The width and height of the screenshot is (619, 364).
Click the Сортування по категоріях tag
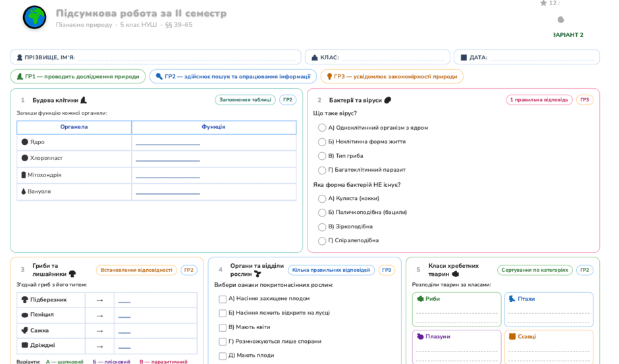point(535,270)
